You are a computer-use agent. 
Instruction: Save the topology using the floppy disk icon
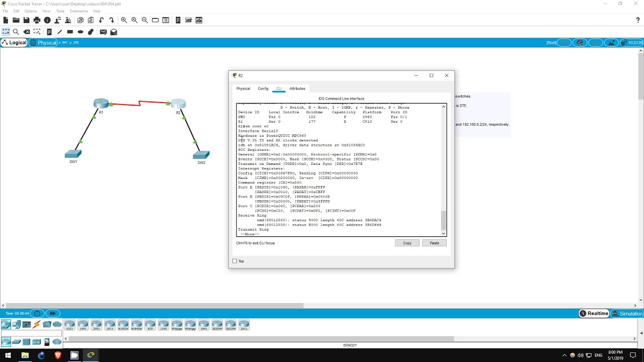pyautogui.click(x=26, y=20)
